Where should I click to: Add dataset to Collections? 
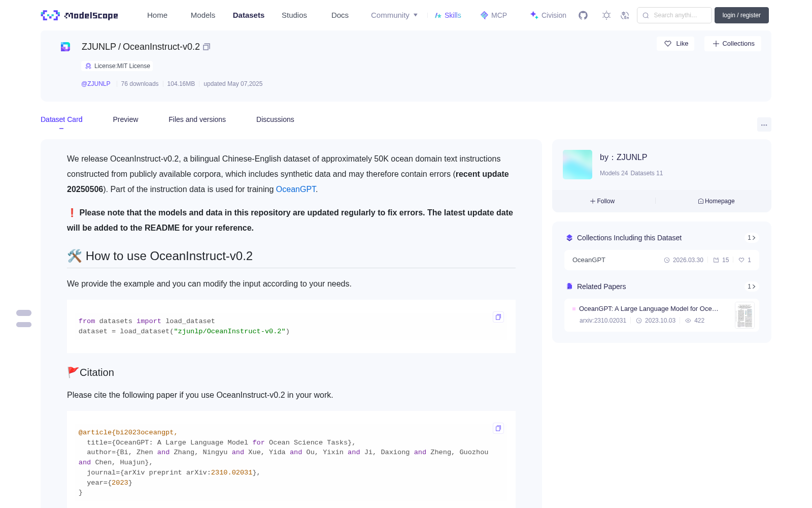pyautogui.click(x=733, y=44)
